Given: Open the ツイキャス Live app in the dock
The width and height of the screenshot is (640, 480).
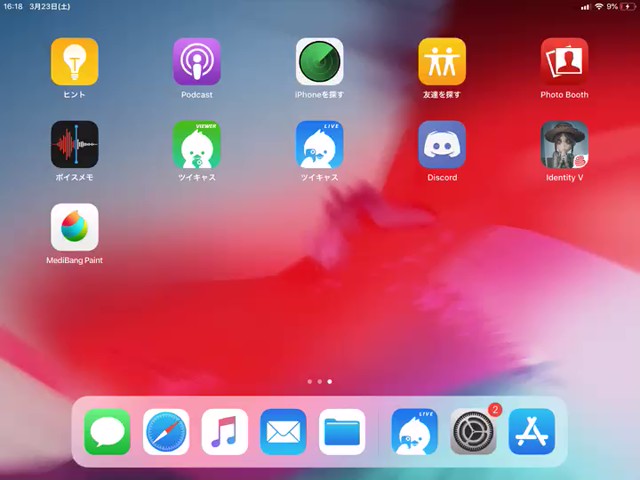Looking at the screenshot, I should [x=414, y=432].
